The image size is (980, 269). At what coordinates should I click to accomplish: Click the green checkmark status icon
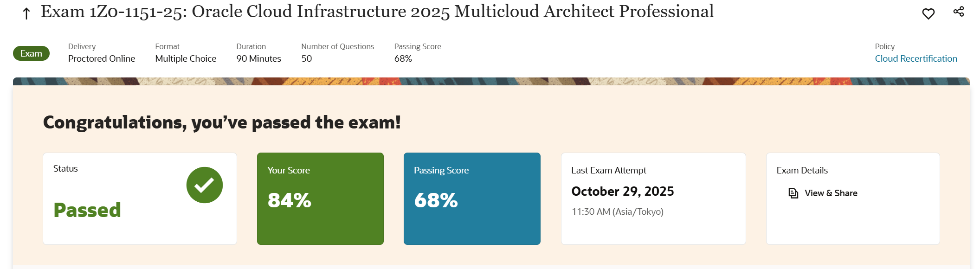(204, 185)
